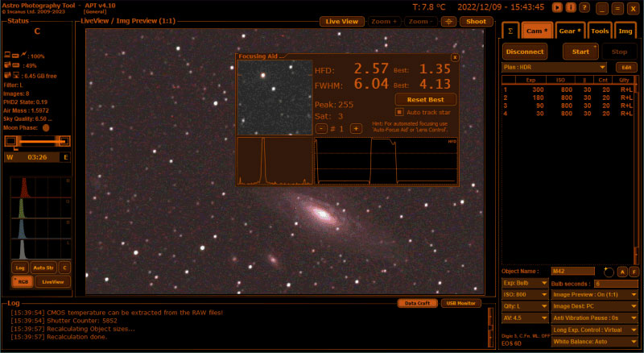The image size is (644, 353).
Task: Click the 'F' button beside Object Name
Action: point(634,272)
